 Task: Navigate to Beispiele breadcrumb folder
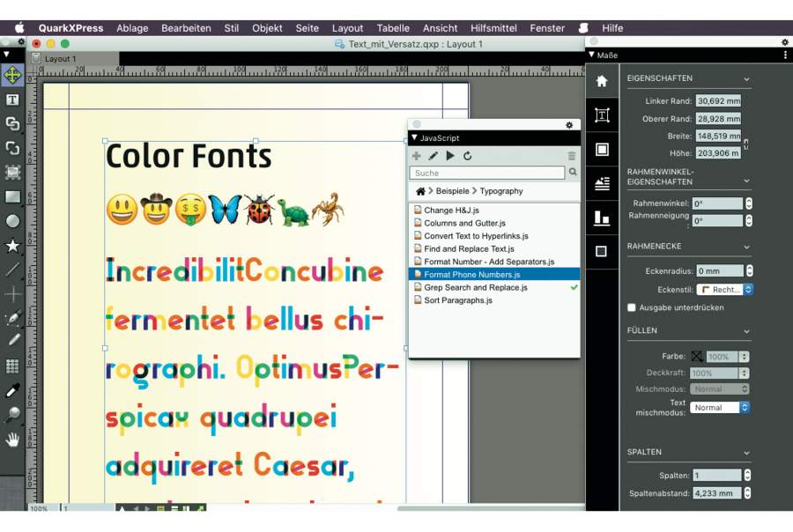click(x=452, y=191)
